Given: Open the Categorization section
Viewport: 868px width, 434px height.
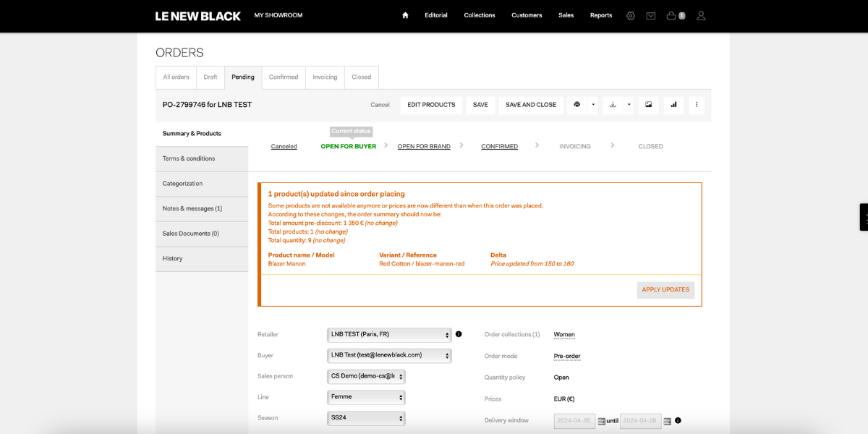Looking at the screenshot, I should [x=202, y=184].
